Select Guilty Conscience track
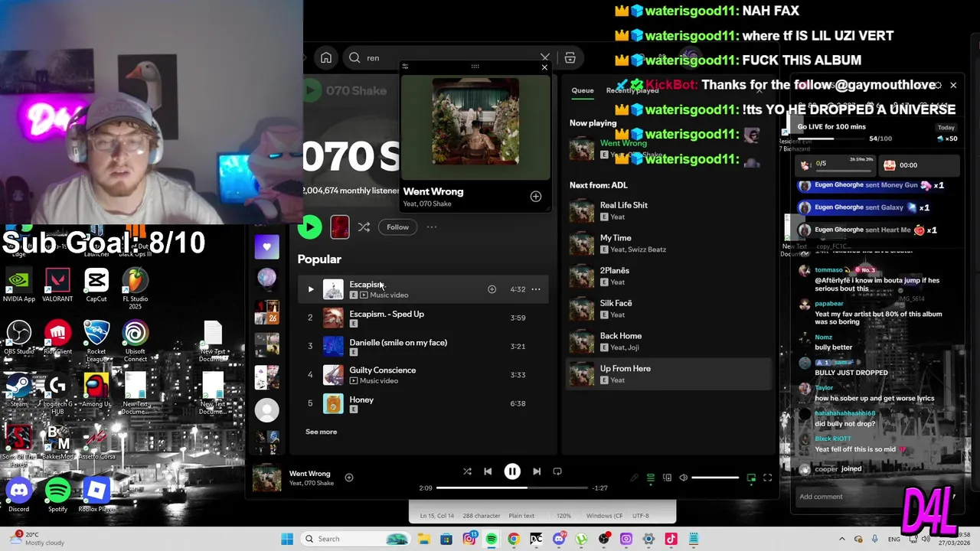Screen dimensions: 980x551 coord(423,375)
